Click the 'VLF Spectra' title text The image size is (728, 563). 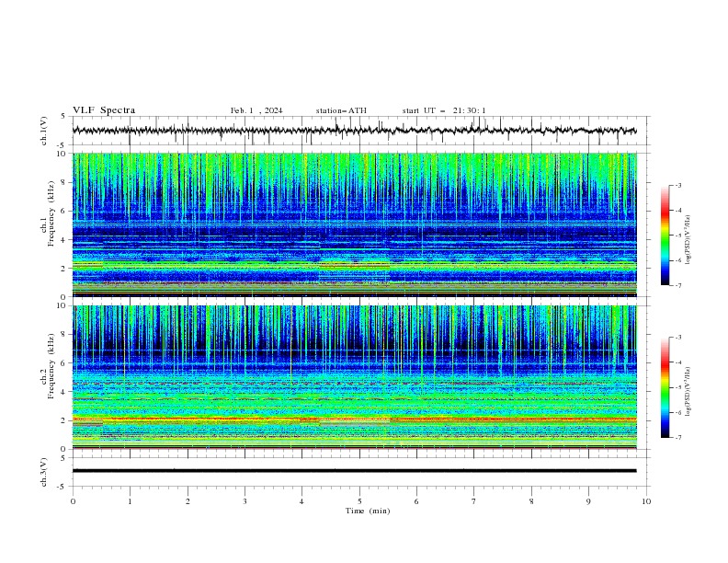(x=104, y=110)
